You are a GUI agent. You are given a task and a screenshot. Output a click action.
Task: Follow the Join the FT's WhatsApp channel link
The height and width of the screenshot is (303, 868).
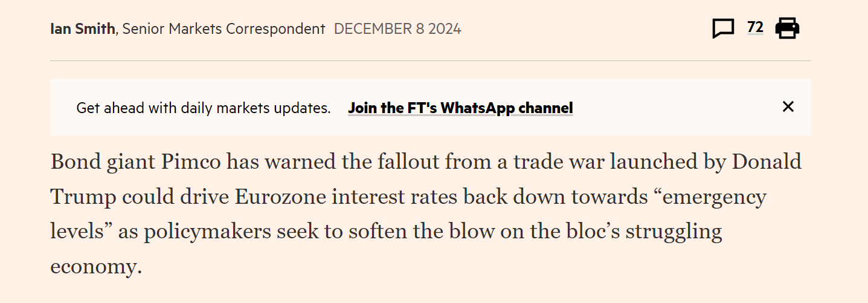point(460,108)
